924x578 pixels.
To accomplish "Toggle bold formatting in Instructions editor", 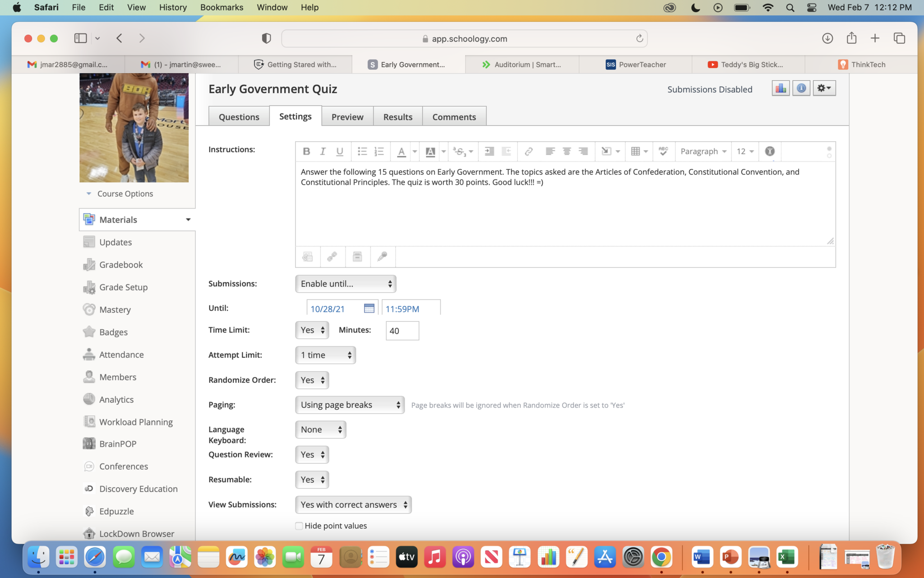I will point(306,151).
